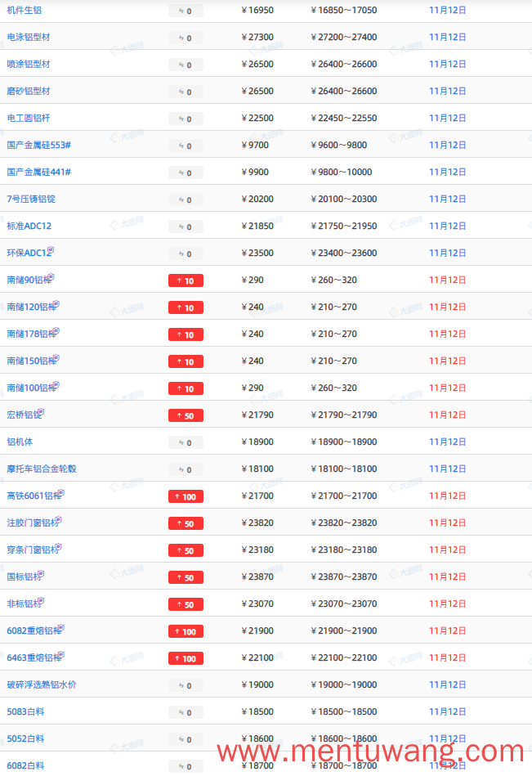This screenshot has height=776, width=532.
Task: Click the note icon beside 南储90铝棒
Action: click(51, 277)
